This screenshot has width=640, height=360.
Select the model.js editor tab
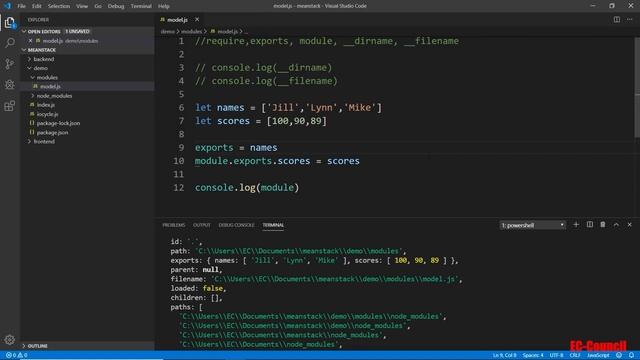(x=177, y=20)
